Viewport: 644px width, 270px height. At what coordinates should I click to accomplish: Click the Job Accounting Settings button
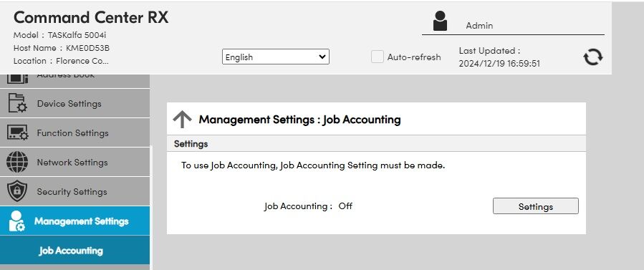tap(536, 206)
